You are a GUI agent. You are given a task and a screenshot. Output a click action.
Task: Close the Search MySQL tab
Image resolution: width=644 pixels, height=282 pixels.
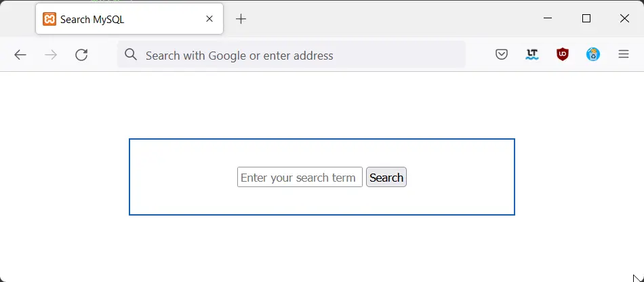point(209,19)
